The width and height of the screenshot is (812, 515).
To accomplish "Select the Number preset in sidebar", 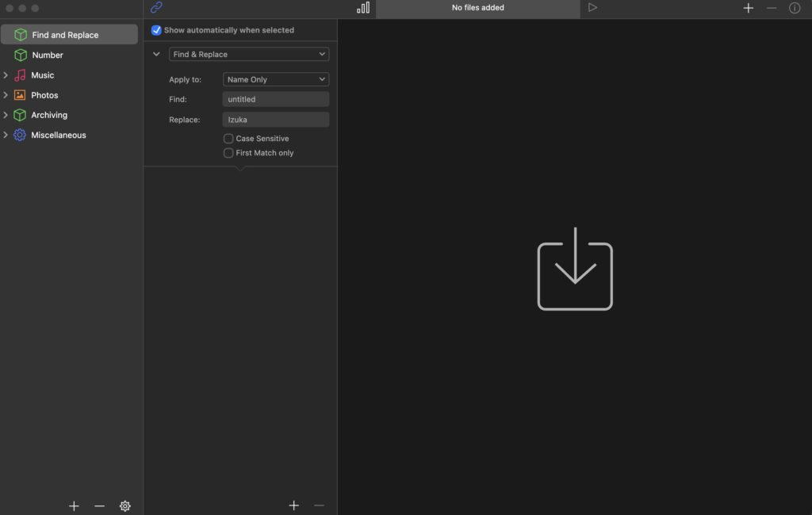I will (48, 55).
